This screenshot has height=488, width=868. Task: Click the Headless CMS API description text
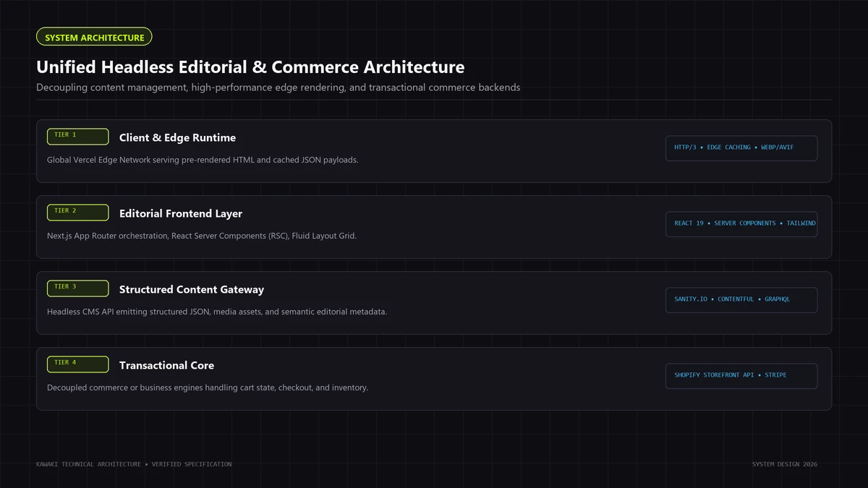coord(217,312)
